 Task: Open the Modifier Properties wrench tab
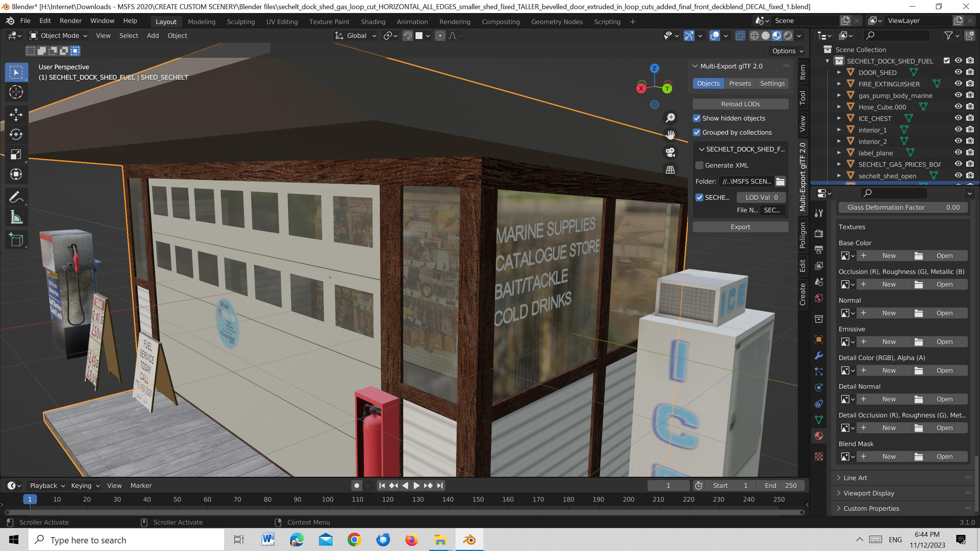tap(818, 356)
